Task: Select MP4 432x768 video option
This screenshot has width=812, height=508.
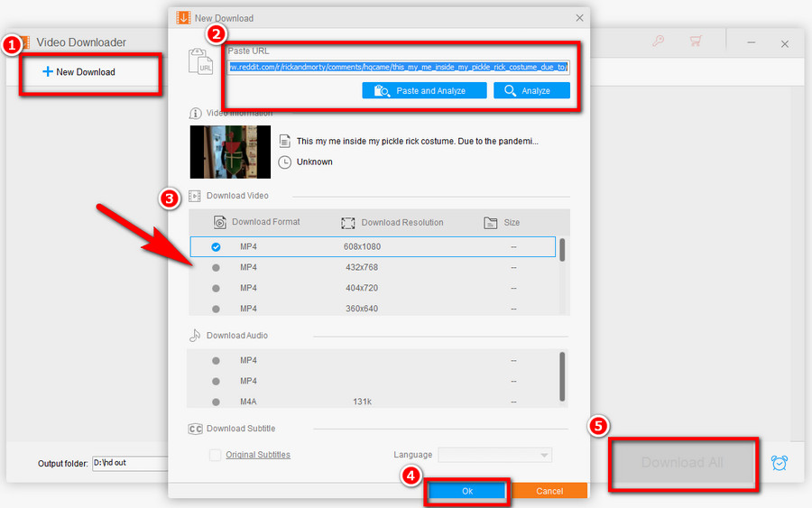Action: tap(373, 267)
